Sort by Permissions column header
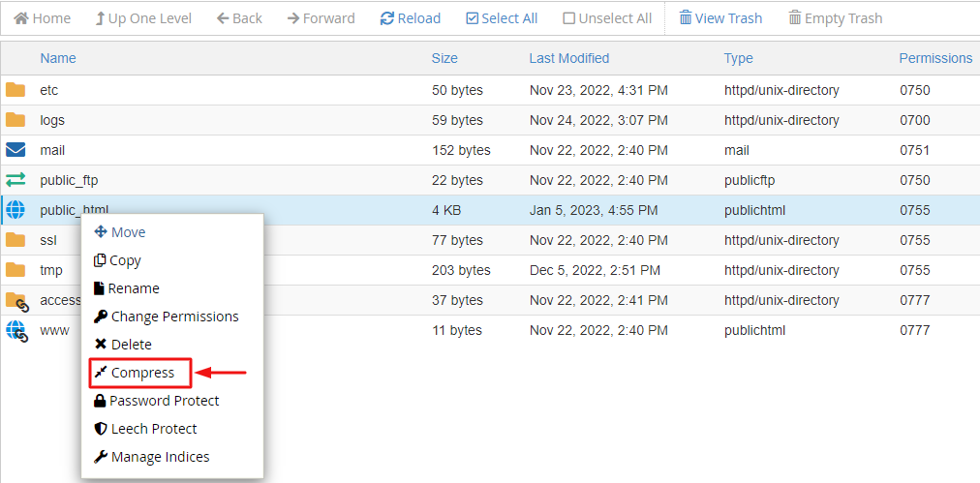Viewport: 980px width, 483px height. pos(935,58)
